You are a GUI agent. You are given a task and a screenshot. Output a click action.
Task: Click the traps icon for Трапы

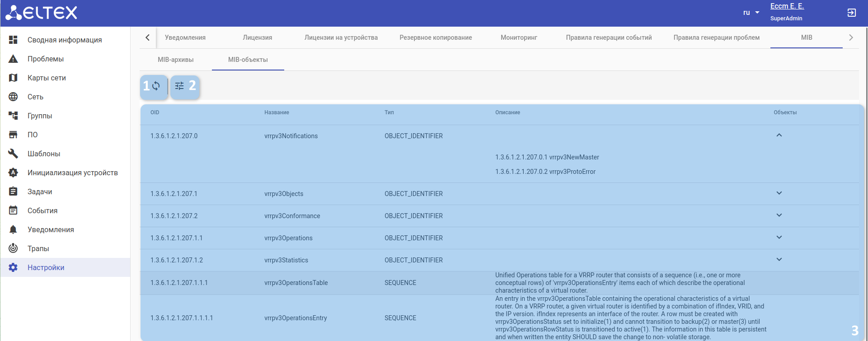[x=13, y=248]
